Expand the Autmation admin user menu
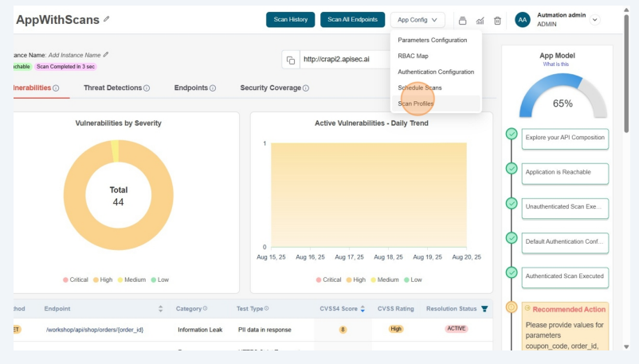 [594, 20]
